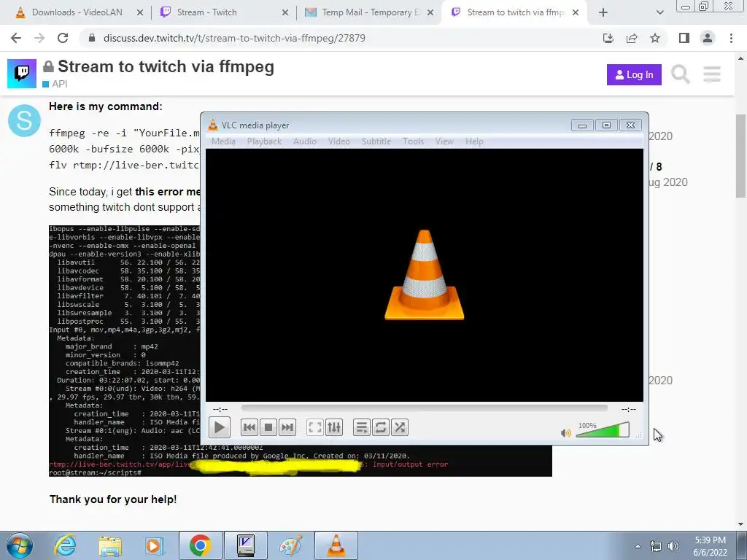This screenshot has width=747, height=560.
Task: Click VLC icon in taskbar
Action: point(336,545)
